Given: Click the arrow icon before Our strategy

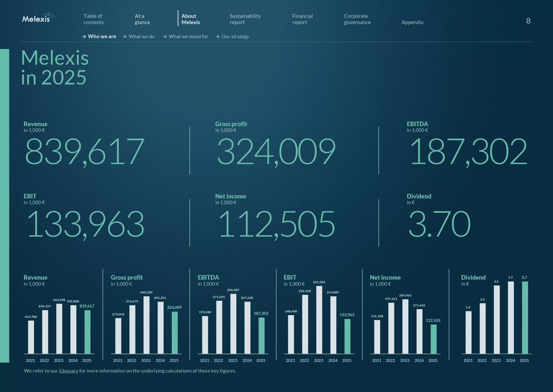Looking at the screenshot, I should (x=217, y=37).
